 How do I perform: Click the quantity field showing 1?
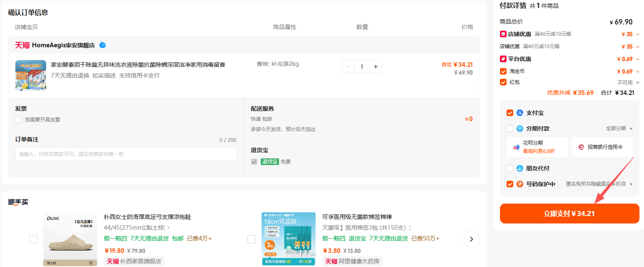click(x=362, y=67)
